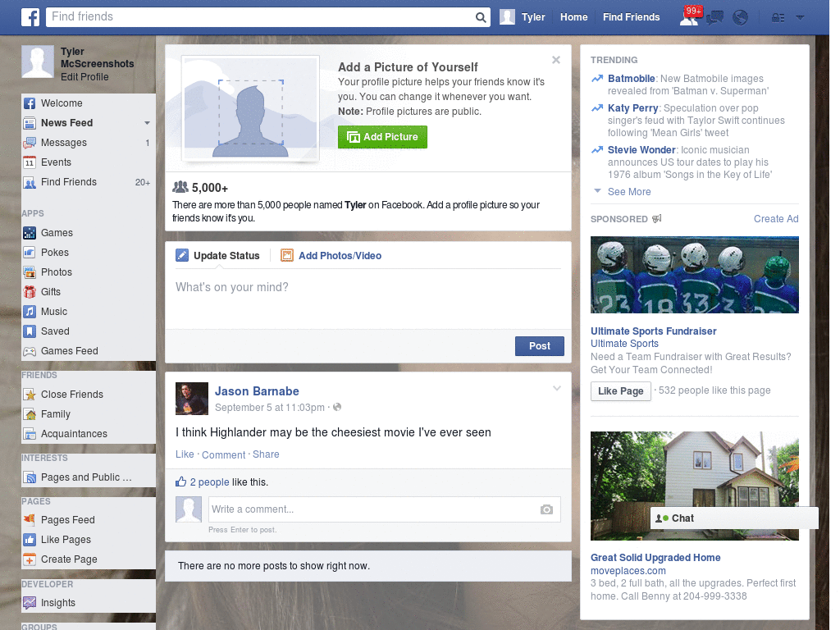Click the Music note icon
The height and width of the screenshot is (630, 840).
pyautogui.click(x=30, y=312)
